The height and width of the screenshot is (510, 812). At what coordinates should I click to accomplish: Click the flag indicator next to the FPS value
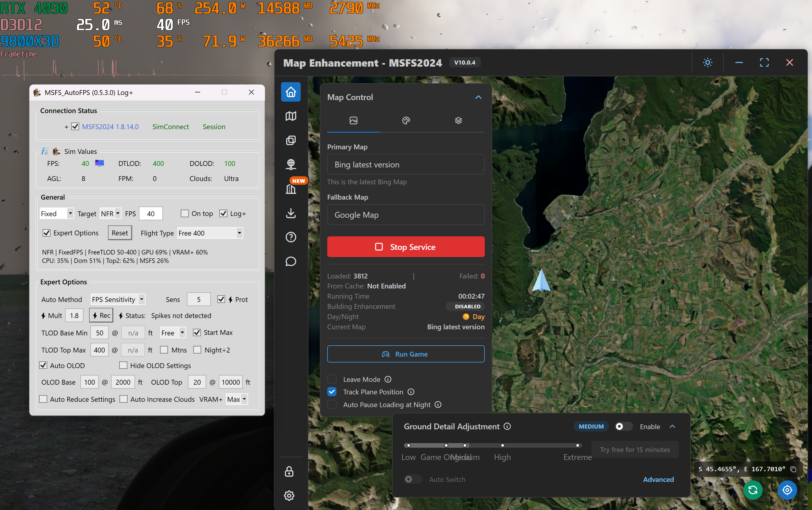coord(100,163)
